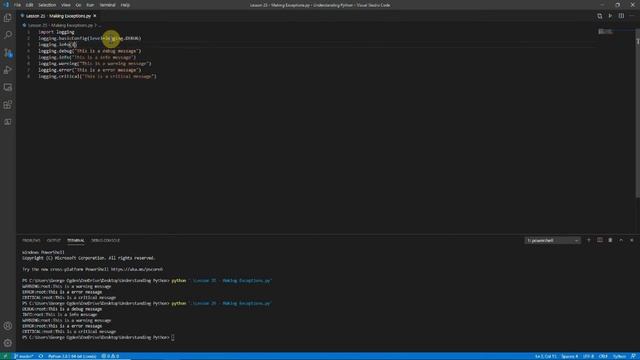Click the bottom activity bar view icon

pos(8,122)
